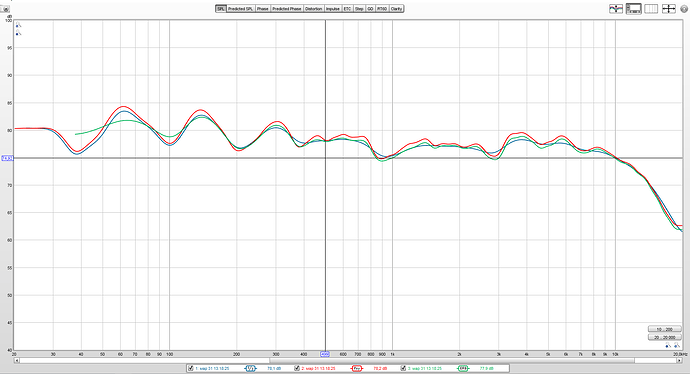The image size is (690, 374).
Task: Uncheck measurement 3 green trace checkbox
Action: [403, 368]
